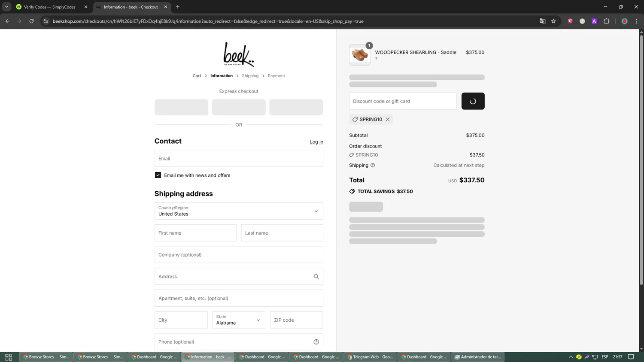Image resolution: width=644 pixels, height=362 pixels.
Task: Click the First name field
Action: click(195, 233)
